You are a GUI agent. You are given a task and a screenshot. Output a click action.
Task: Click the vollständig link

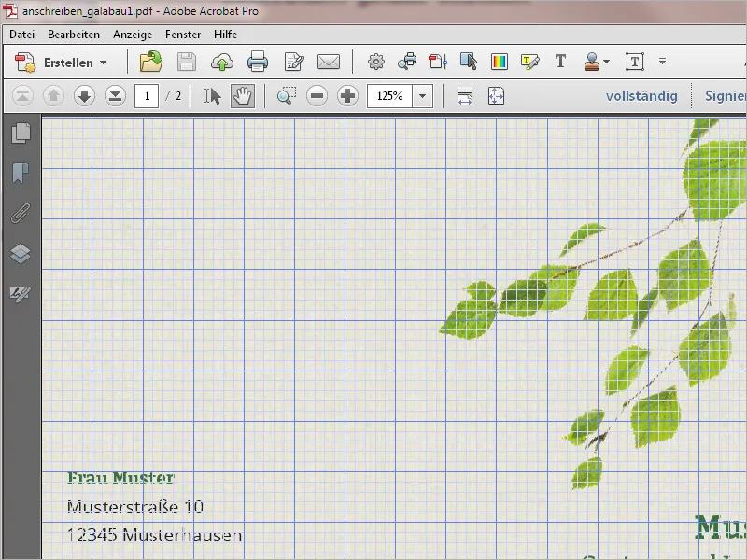pyautogui.click(x=641, y=96)
